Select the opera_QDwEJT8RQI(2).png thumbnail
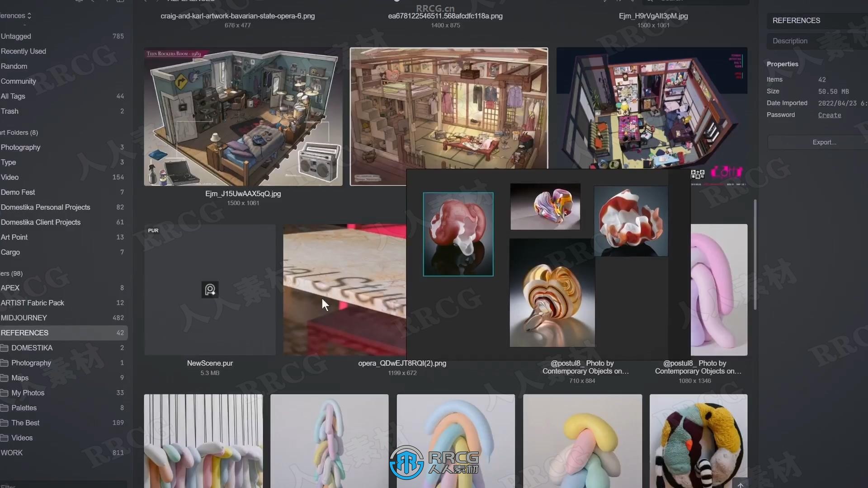Viewport: 868px width, 488px height. point(344,290)
